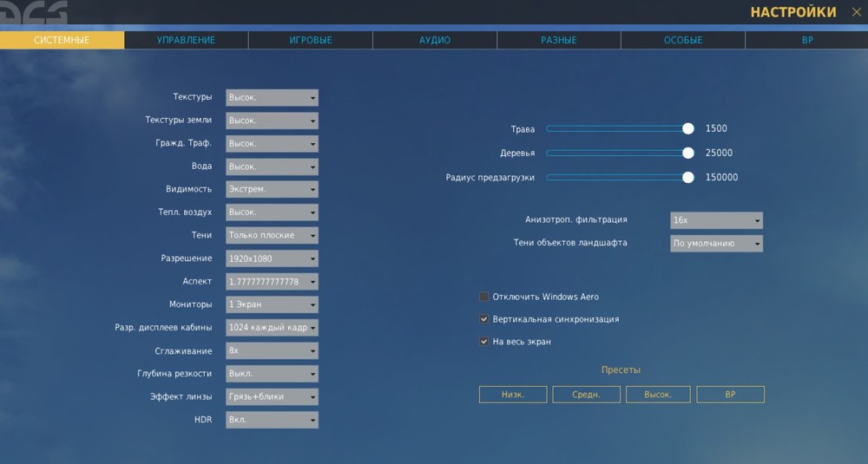Open the Видимость dropdown set to Экстрем.

272,189
